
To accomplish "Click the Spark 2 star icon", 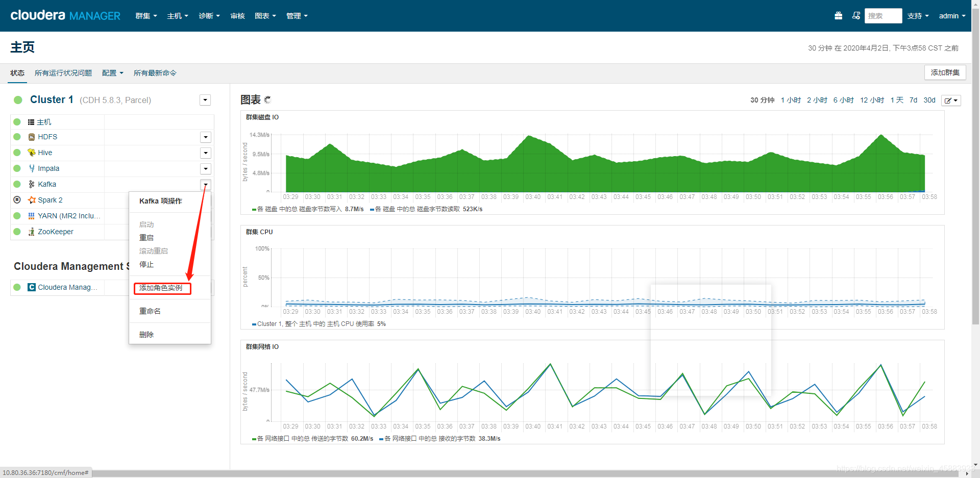I will (x=32, y=200).
